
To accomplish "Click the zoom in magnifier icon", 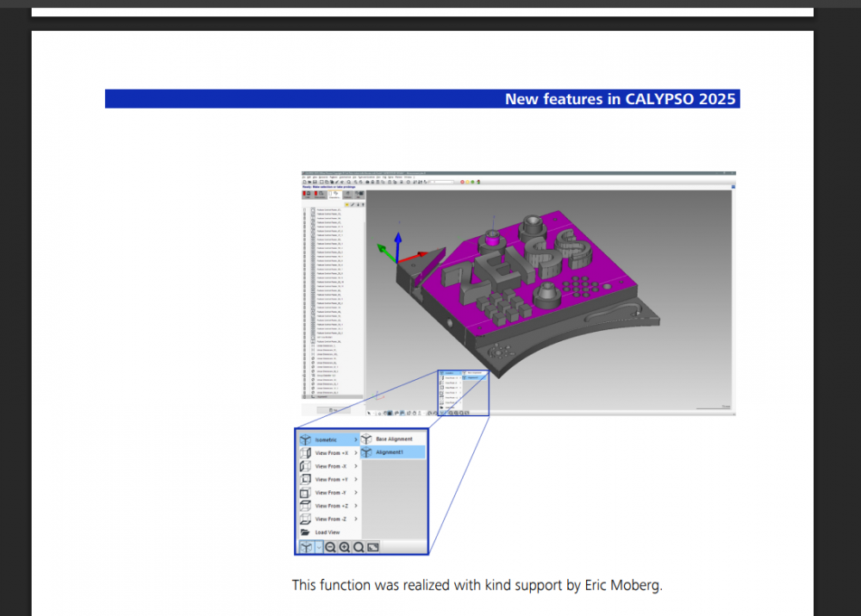I will point(345,547).
